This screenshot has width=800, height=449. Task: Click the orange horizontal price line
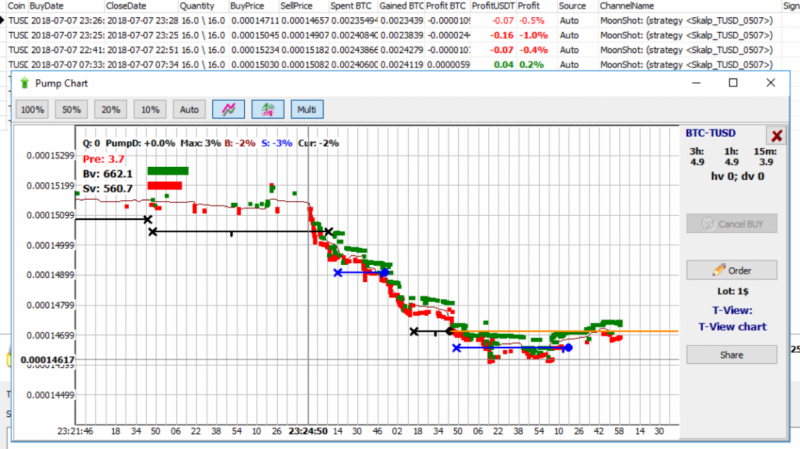[565, 332]
